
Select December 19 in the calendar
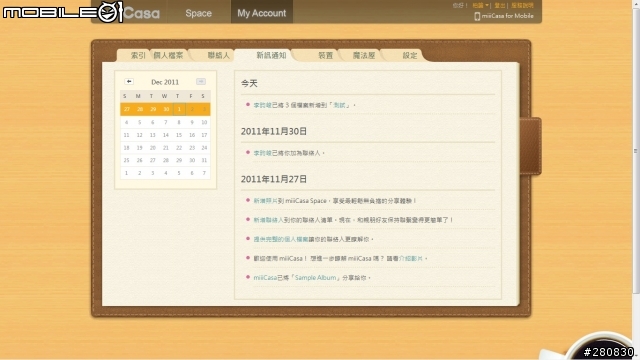tap(140, 148)
